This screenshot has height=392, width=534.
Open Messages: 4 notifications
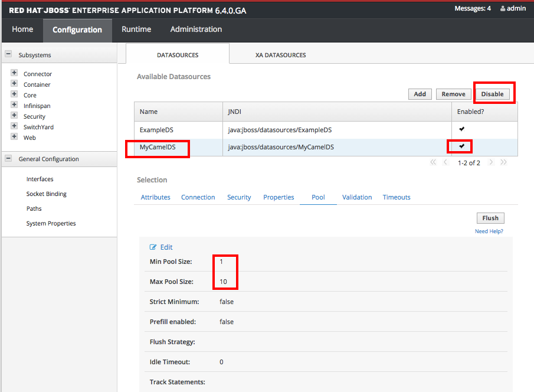[x=473, y=8]
